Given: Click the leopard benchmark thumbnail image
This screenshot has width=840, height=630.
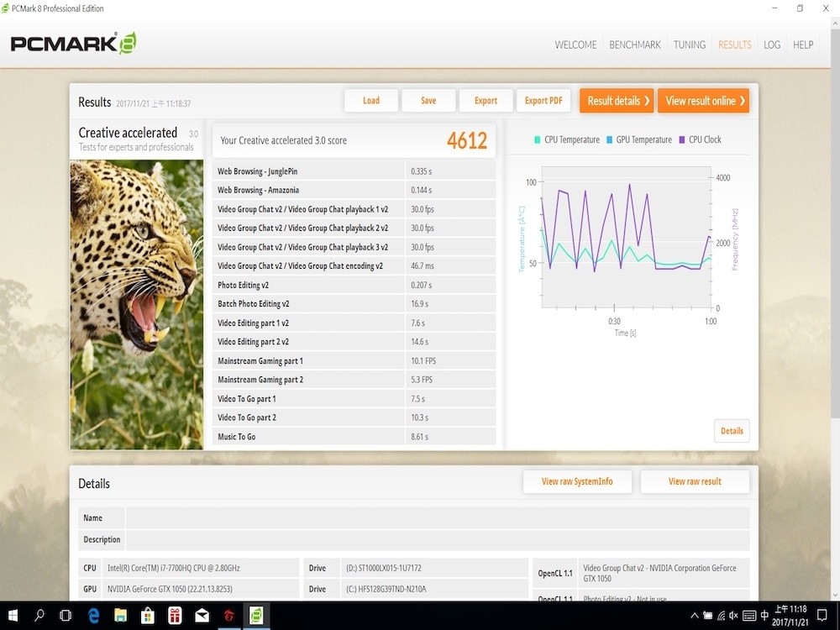Looking at the screenshot, I should (136, 304).
